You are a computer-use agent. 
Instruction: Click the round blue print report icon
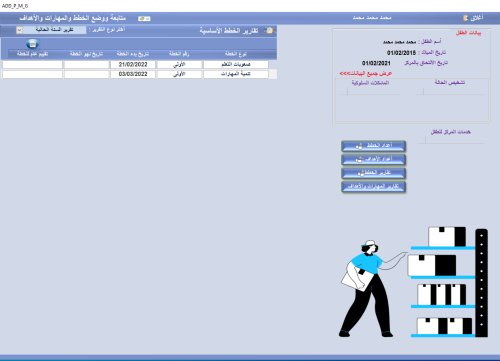coord(32,44)
